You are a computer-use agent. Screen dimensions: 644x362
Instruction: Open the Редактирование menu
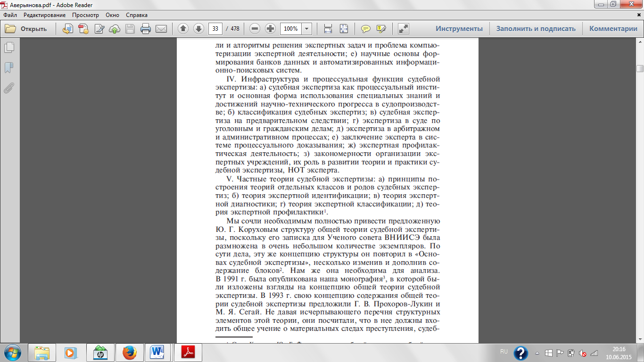pos(44,15)
